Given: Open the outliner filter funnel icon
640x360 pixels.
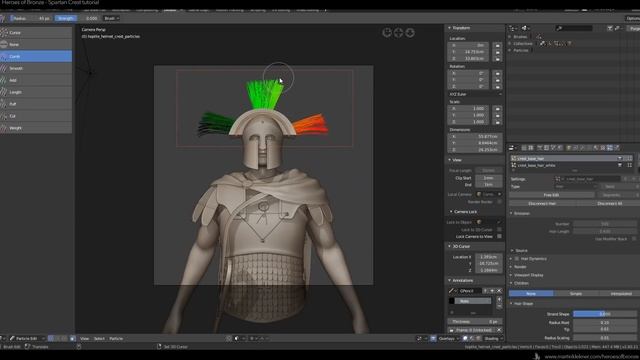Looking at the screenshot, I should click(610, 28).
